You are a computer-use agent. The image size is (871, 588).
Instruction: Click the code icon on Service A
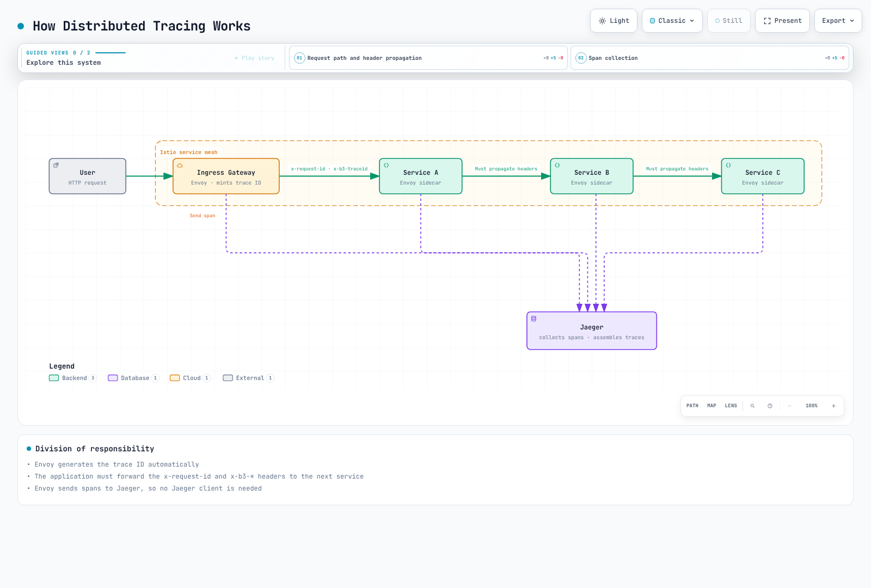coord(386,166)
